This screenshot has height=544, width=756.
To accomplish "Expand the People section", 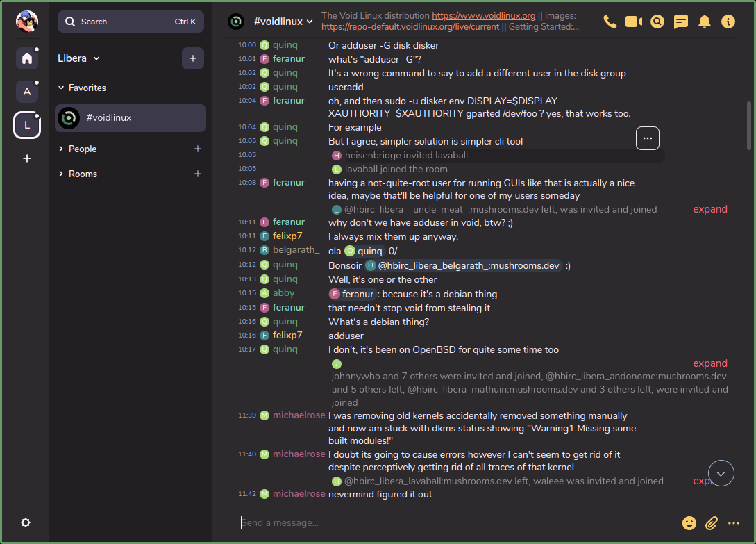I will point(78,149).
